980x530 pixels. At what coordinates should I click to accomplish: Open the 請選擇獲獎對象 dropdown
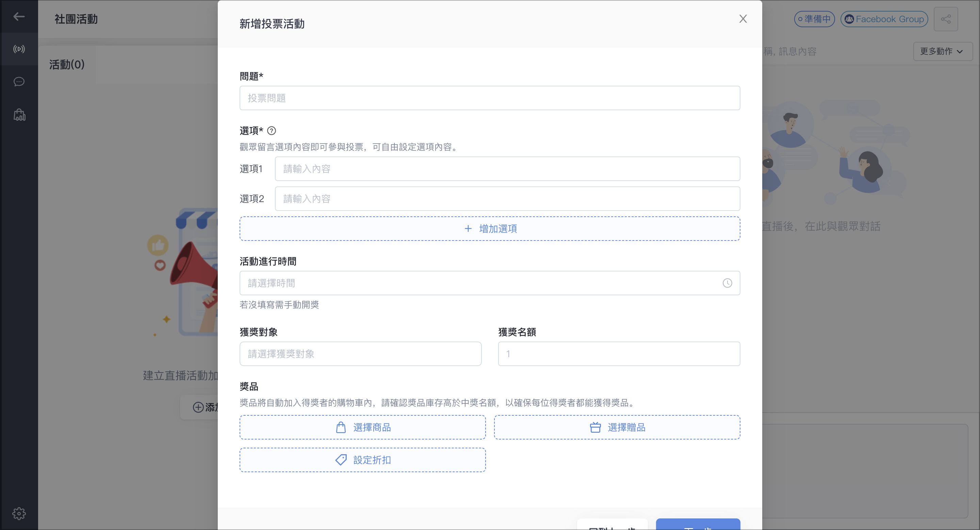360,353
